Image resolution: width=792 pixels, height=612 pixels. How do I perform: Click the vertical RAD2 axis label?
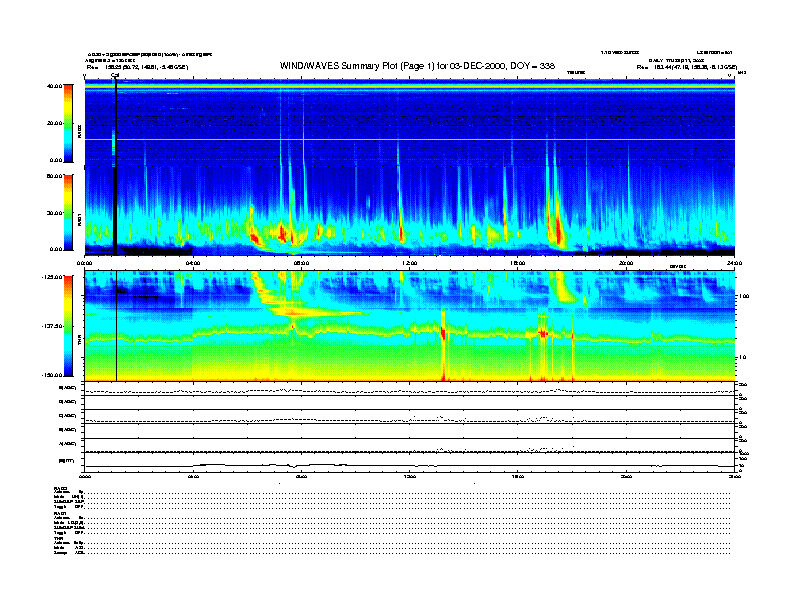click(x=80, y=131)
